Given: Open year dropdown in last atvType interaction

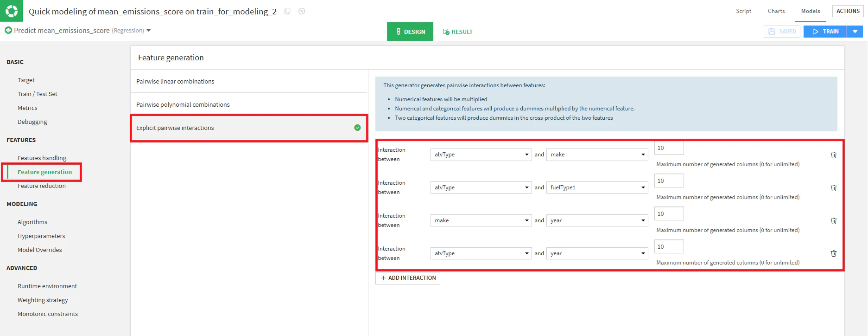Looking at the screenshot, I should click(x=597, y=253).
